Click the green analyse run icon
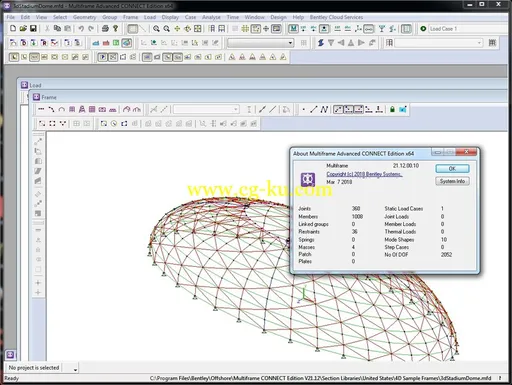 423,29
